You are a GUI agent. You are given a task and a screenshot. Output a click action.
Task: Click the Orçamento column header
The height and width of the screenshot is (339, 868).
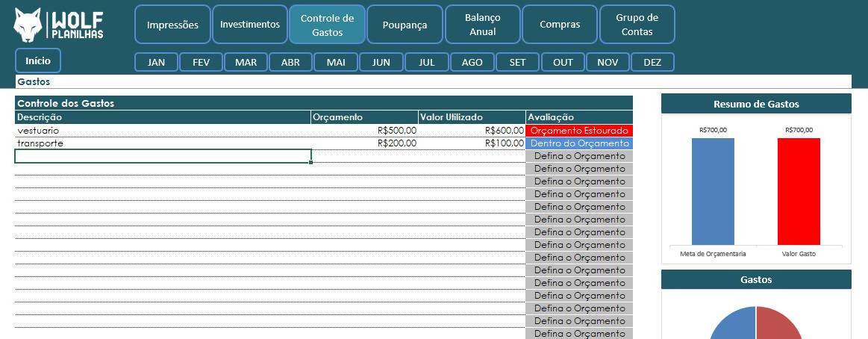pyautogui.click(x=364, y=117)
